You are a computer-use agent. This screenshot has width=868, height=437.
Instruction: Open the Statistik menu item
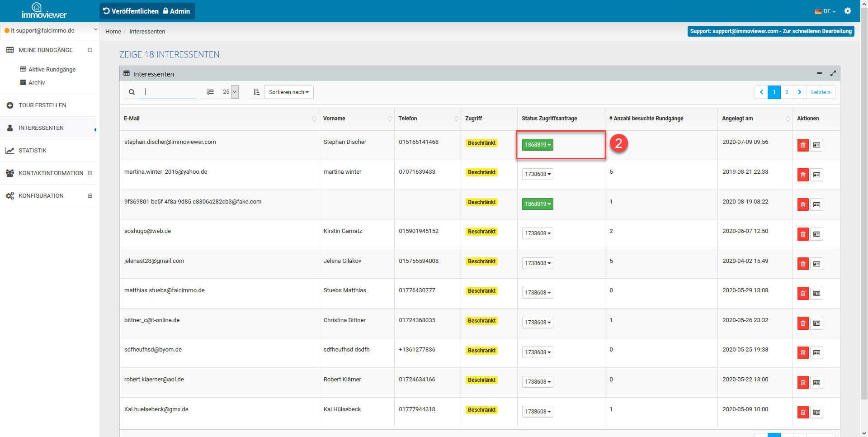(33, 151)
